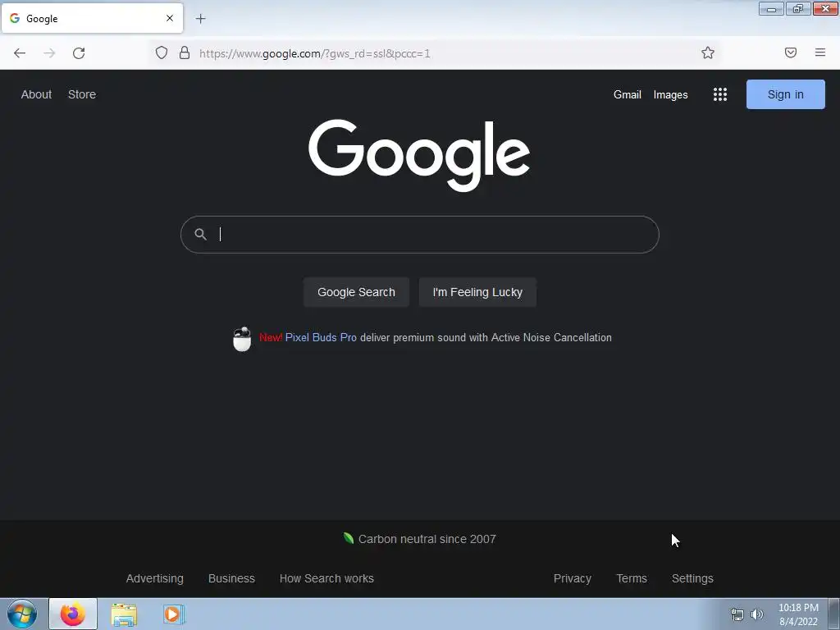Go to Google Images

click(670, 95)
